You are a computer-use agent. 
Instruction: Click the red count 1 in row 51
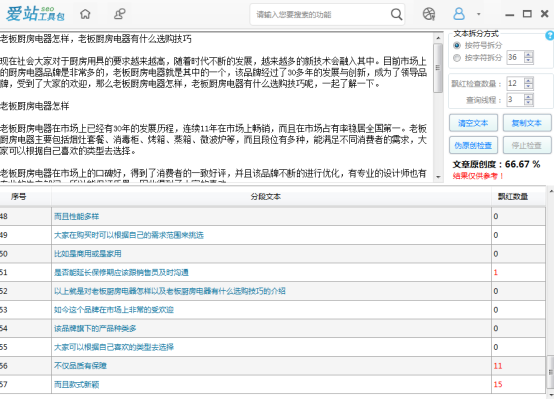click(x=495, y=272)
